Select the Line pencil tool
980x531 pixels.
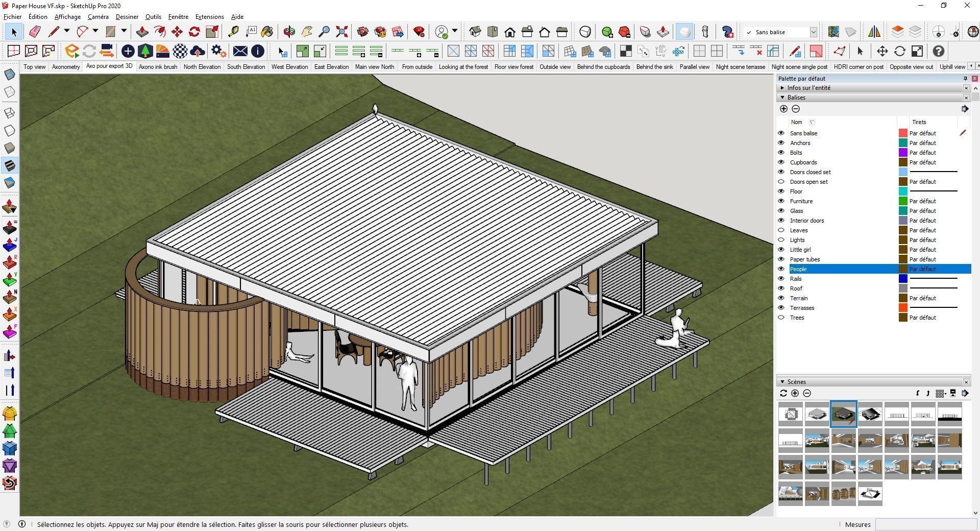pyautogui.click(x=54, y=32)
